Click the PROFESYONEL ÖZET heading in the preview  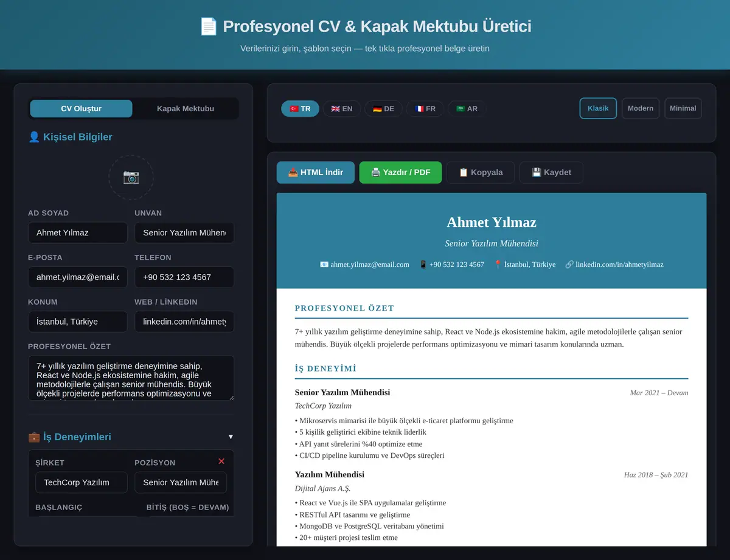(344, 308)
